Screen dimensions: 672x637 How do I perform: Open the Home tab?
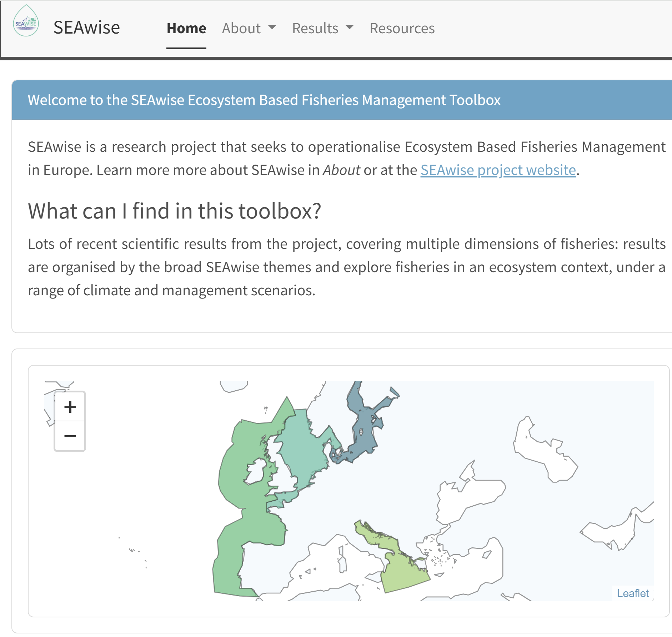point(186,28)
